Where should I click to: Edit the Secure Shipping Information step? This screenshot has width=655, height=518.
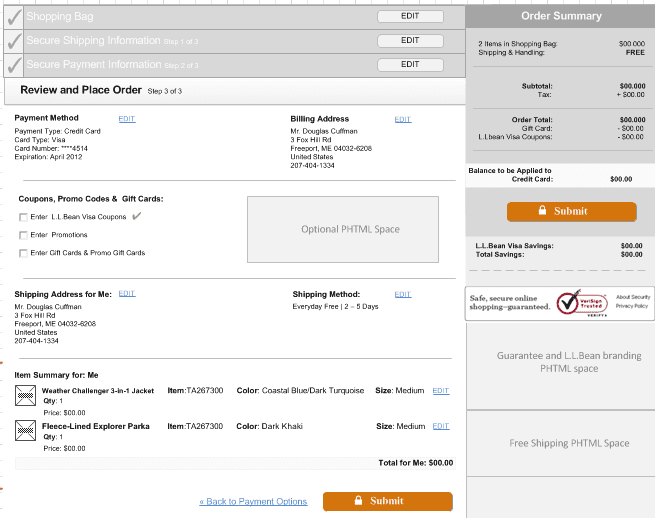(x=410, y=41)
